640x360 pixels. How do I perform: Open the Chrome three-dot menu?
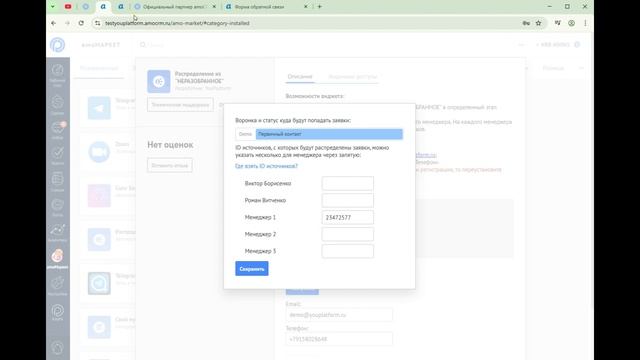click(x=585, y=23)
